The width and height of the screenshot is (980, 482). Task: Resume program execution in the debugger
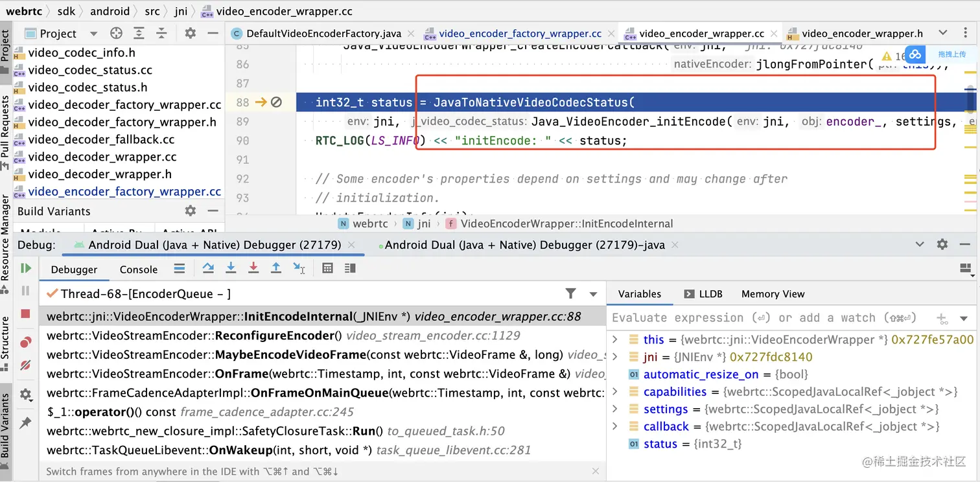tap(25, 268)
